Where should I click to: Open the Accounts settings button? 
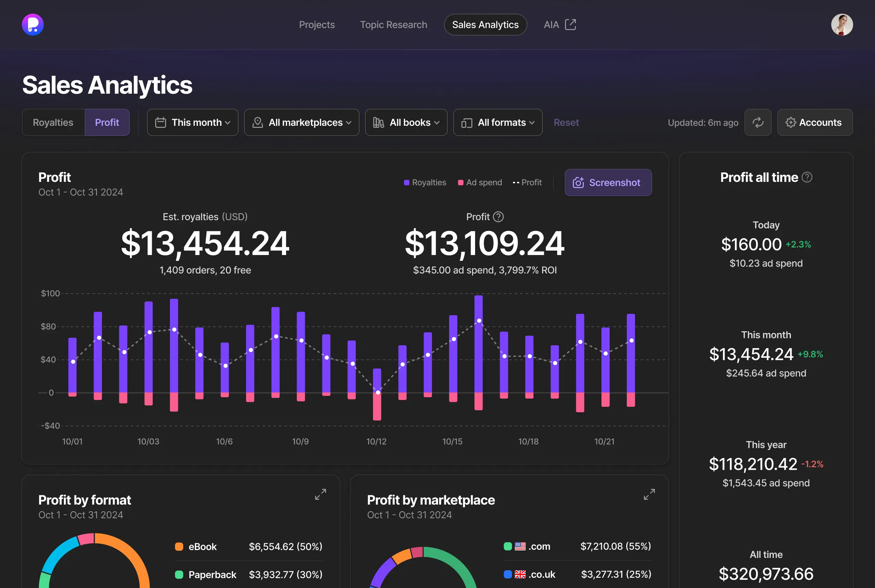click(815, 122)
